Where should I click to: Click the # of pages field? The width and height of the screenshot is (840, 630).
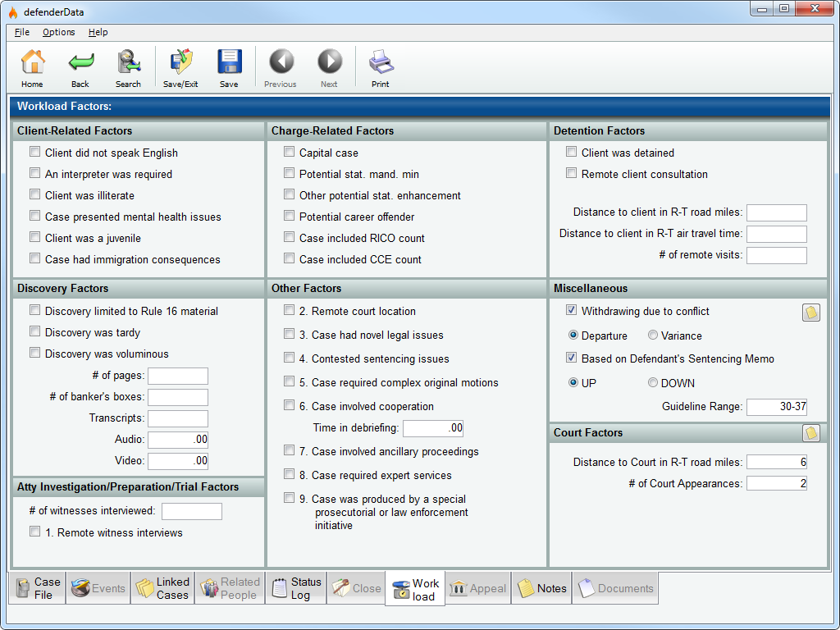(x=178, y=376)
